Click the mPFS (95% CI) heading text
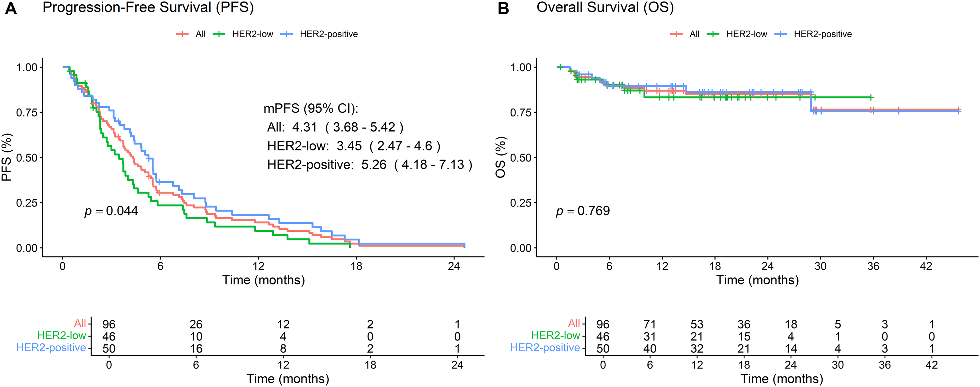 pyautogui.click(x=311, y=109)
